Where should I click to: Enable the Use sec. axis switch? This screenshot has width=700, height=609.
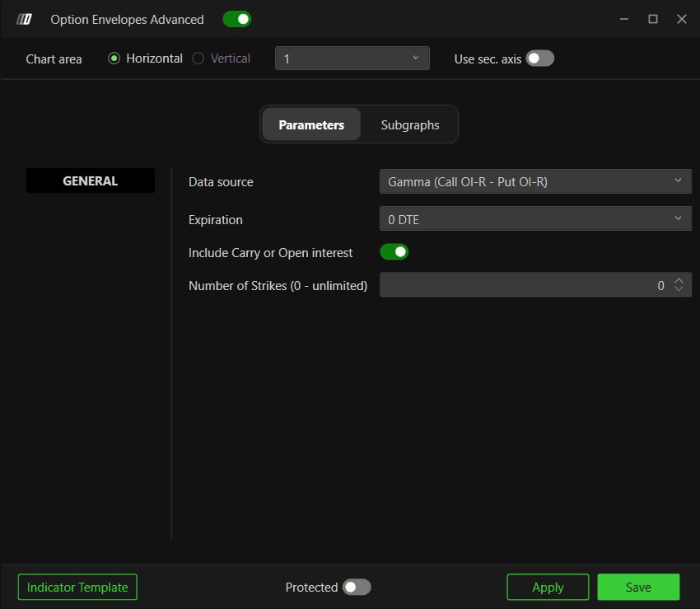539,59
